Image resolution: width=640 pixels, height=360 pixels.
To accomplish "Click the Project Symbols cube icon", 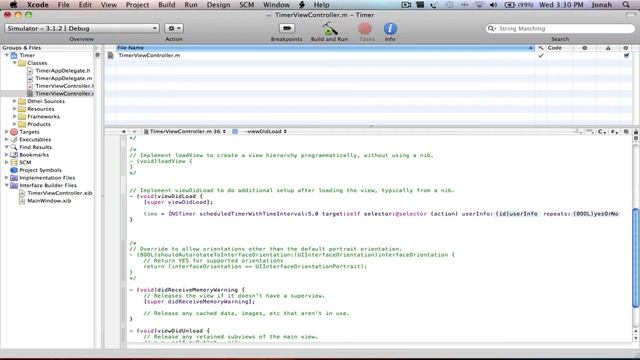I will 14,170.
